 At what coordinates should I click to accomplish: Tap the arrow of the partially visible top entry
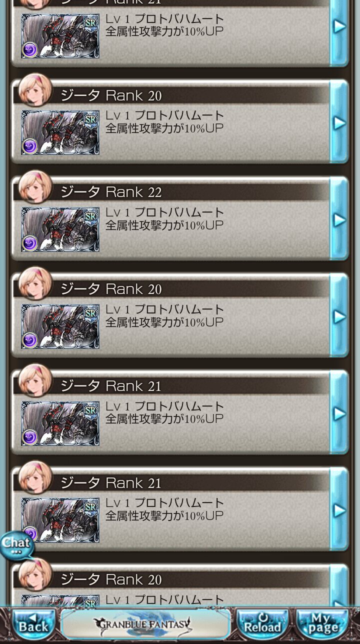coord(339,26)
